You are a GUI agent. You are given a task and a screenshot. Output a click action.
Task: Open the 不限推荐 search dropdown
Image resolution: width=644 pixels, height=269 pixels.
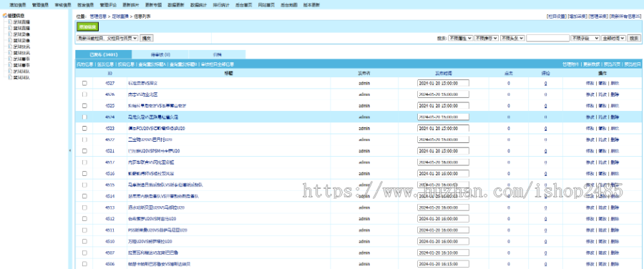487,38
